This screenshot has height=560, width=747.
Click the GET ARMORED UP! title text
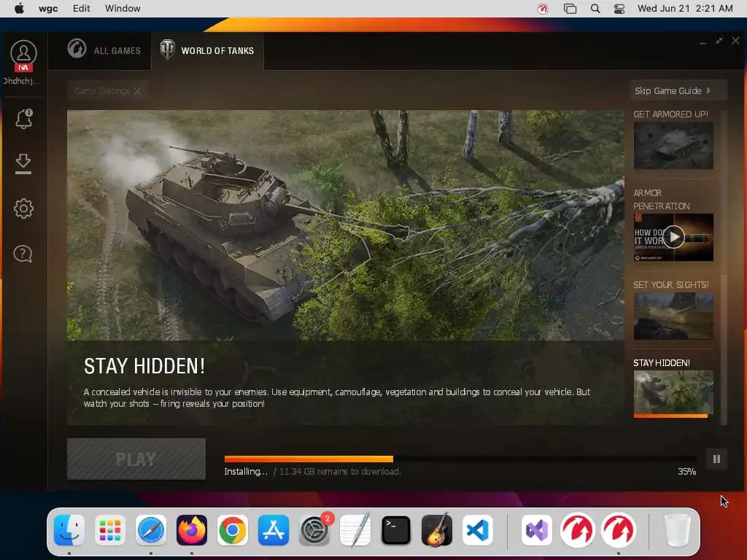670,114
